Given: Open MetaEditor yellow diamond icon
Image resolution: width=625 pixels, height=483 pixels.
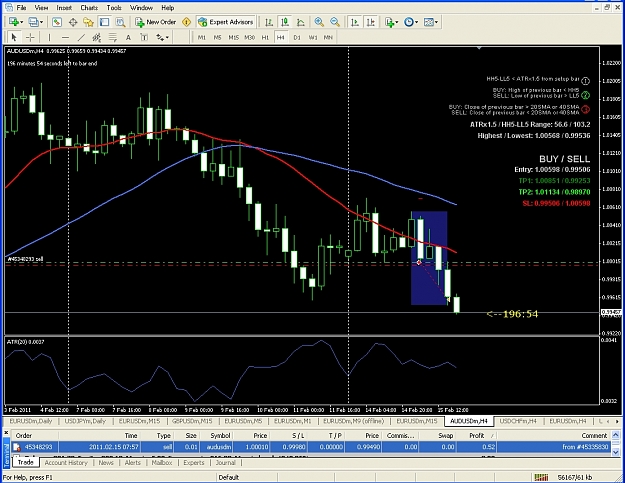Looking at the screenshot, I should [186, 22].
